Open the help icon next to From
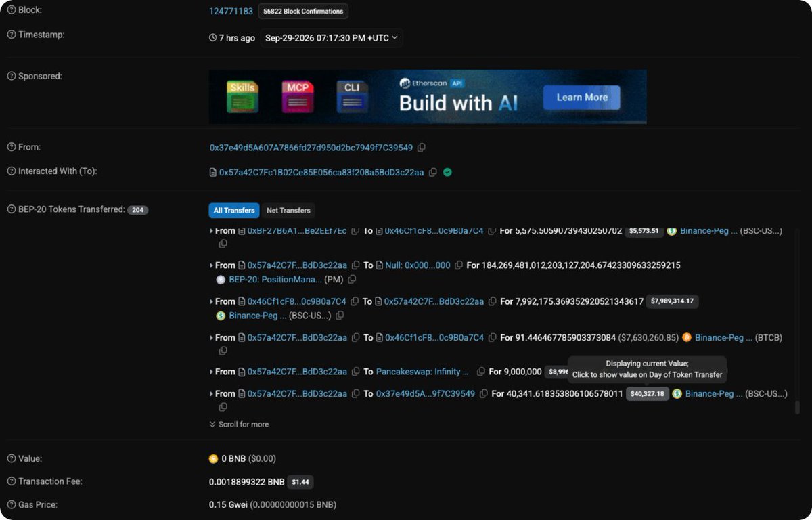 12,147
